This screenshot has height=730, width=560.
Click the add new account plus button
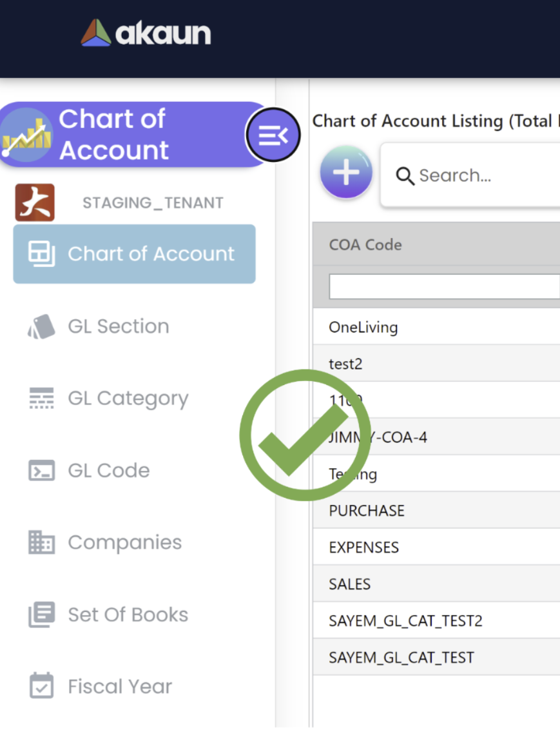(x=346, y=172)
